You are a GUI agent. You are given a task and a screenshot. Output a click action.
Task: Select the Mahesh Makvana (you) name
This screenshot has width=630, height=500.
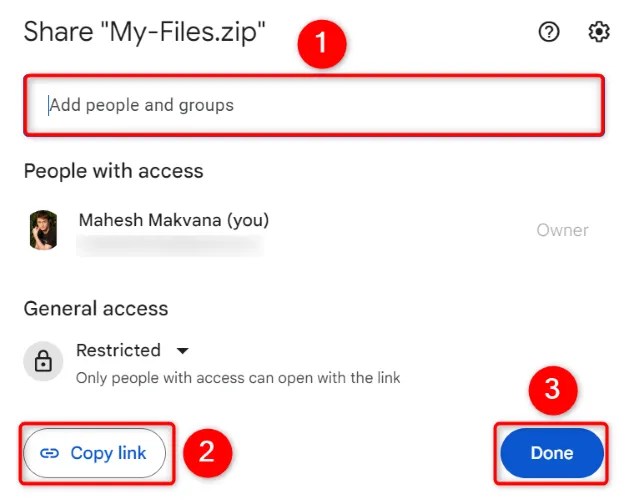tap(173, 220)
